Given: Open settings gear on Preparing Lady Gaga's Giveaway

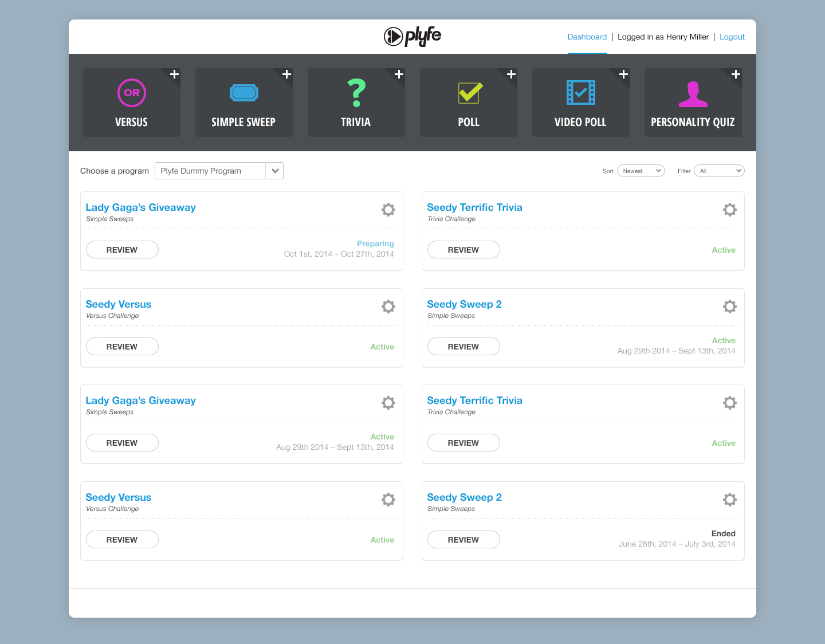Looking at the screenshot, I should pos(388,210).
